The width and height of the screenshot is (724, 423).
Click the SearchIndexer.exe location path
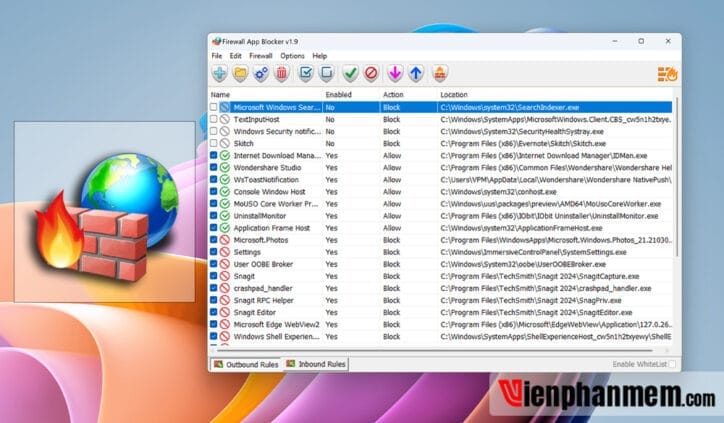click(509, 107)
